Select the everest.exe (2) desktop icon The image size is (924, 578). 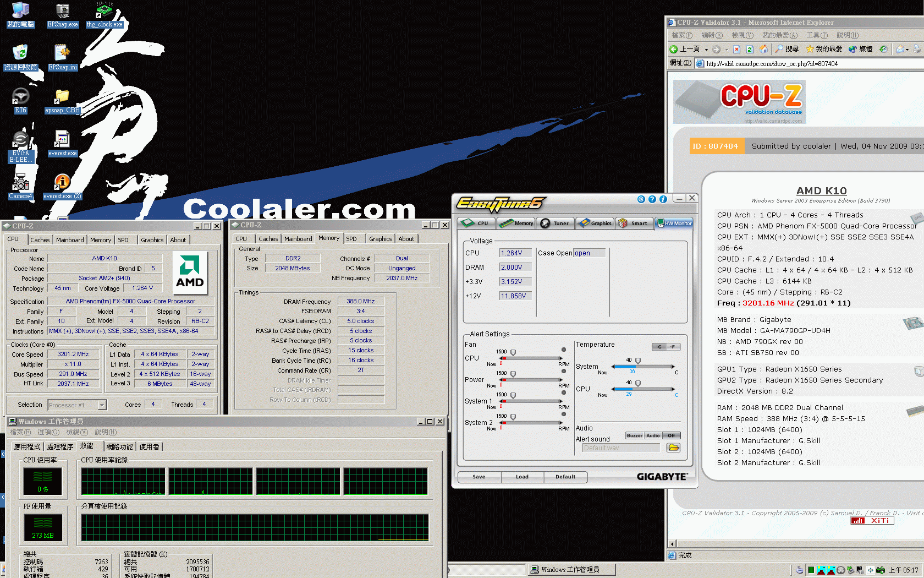pos(62,187)
